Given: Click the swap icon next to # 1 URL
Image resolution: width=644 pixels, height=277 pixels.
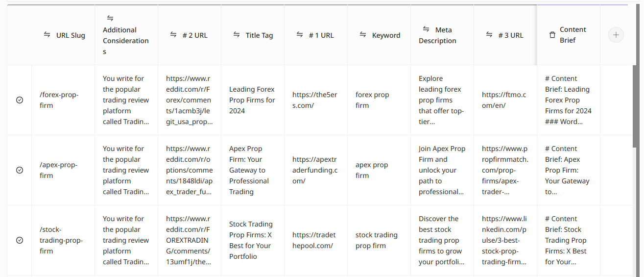Looking at the screenshot, I should pos(300,35).
